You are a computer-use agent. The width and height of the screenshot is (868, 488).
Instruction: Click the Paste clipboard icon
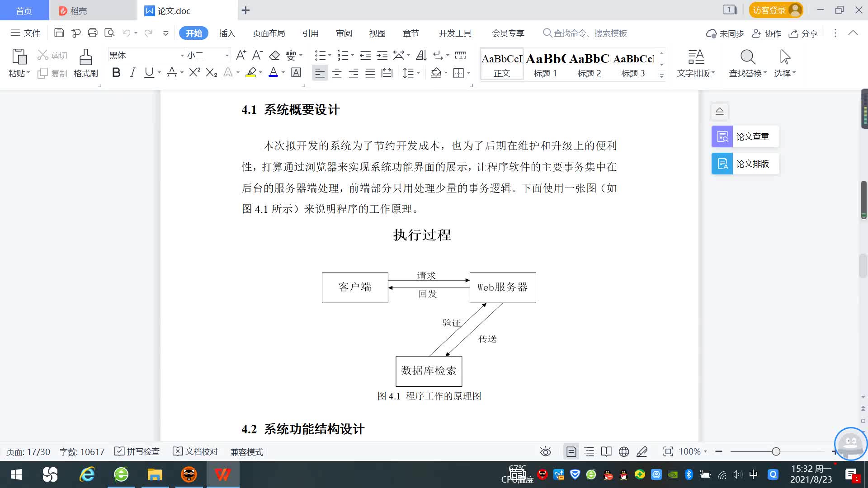pos(19,57)
